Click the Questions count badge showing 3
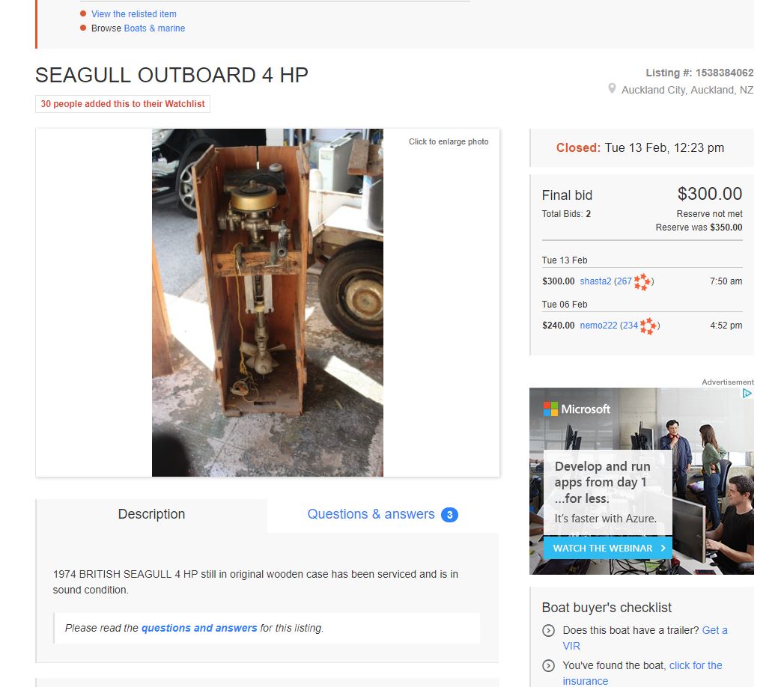Image resolution: width=784 pixels, height=687 pixels. (449, 515)
